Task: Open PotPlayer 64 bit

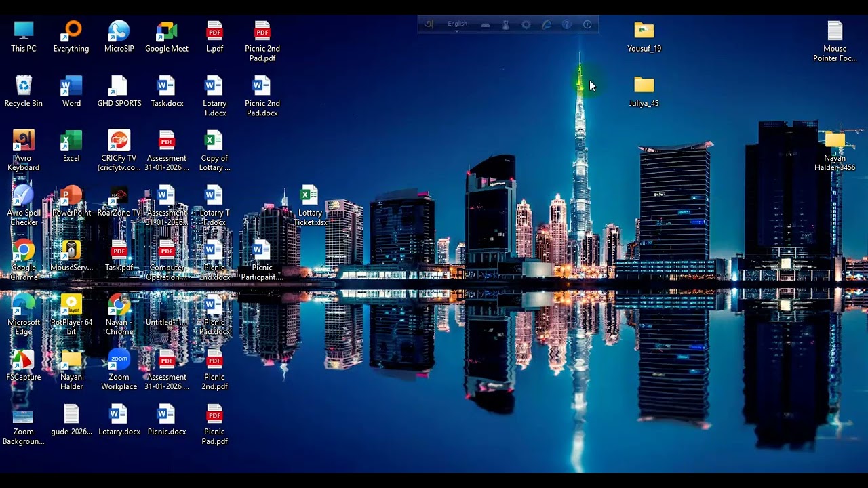Action: click(x=71, y=315)
